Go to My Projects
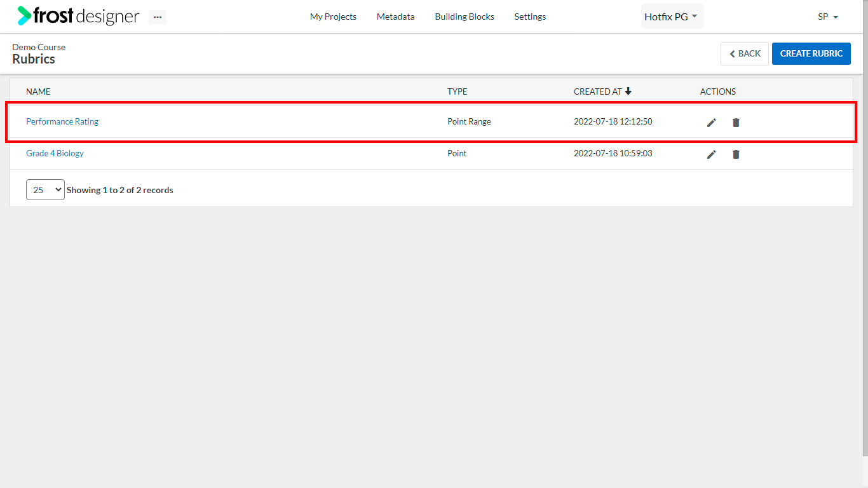The width and height of the screenshot is (868, 488). 333,17
